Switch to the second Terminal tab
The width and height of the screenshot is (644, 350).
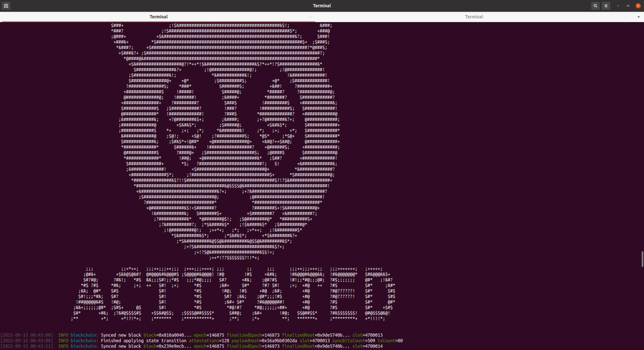coord(474,17)
